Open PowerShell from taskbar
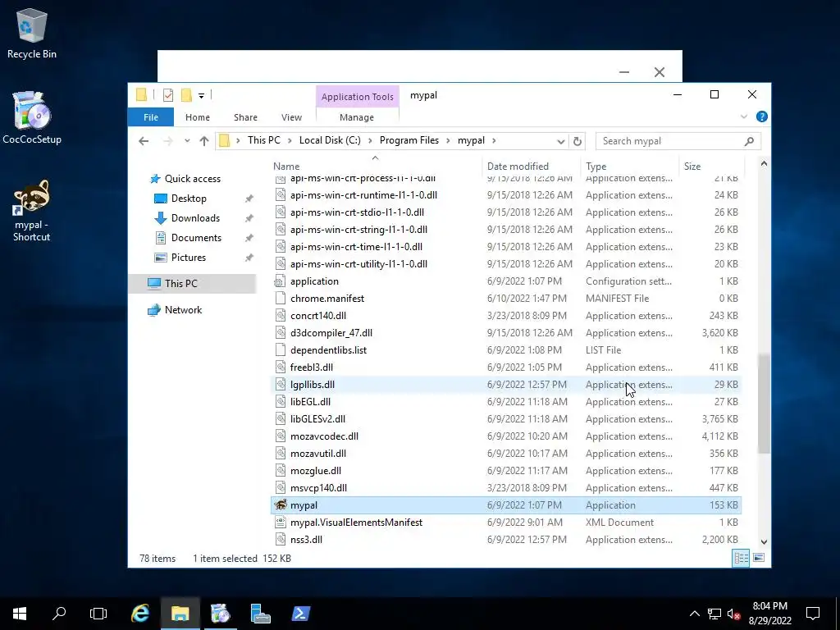 300,614
